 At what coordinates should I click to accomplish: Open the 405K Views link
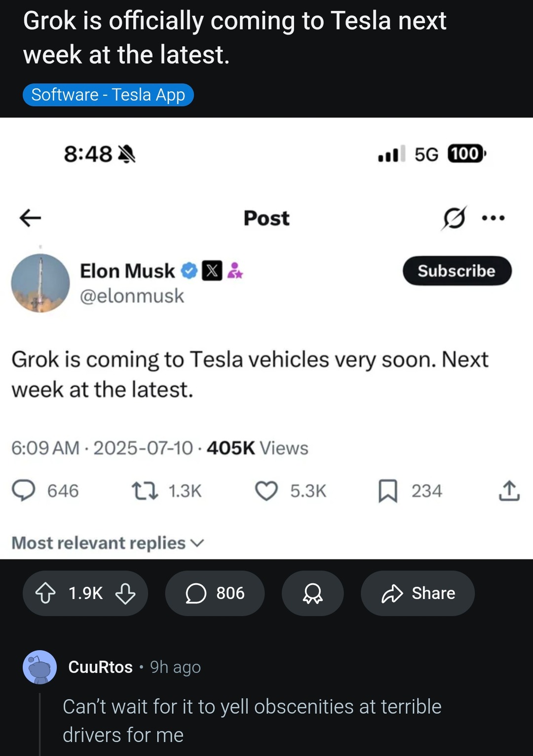pos(256,448)
